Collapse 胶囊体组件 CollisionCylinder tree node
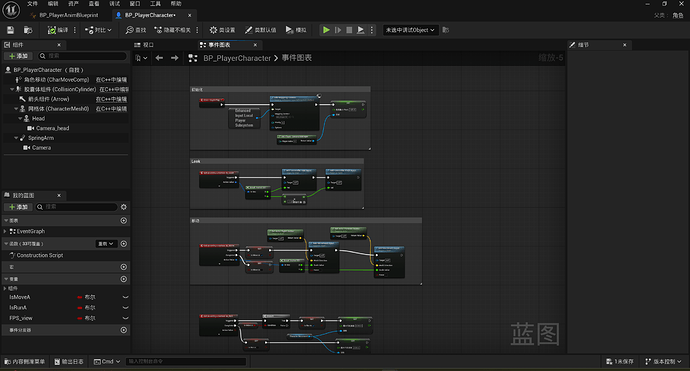The height and width of the screenshot is (371, 690). click(x=12, y=89)
